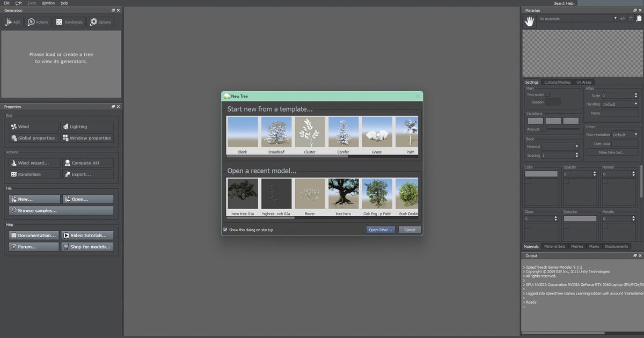Open the Window menu

[x=48, y=3]
